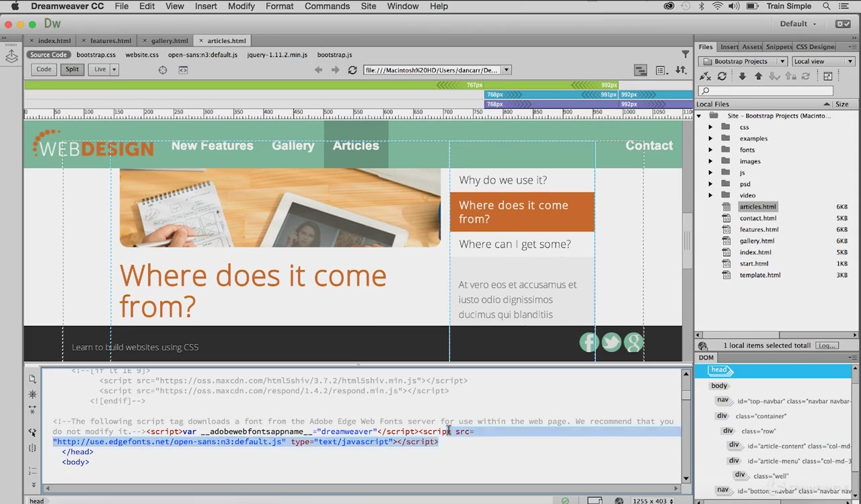Expand the css folder
861x504 pixels.
[710, 127]
